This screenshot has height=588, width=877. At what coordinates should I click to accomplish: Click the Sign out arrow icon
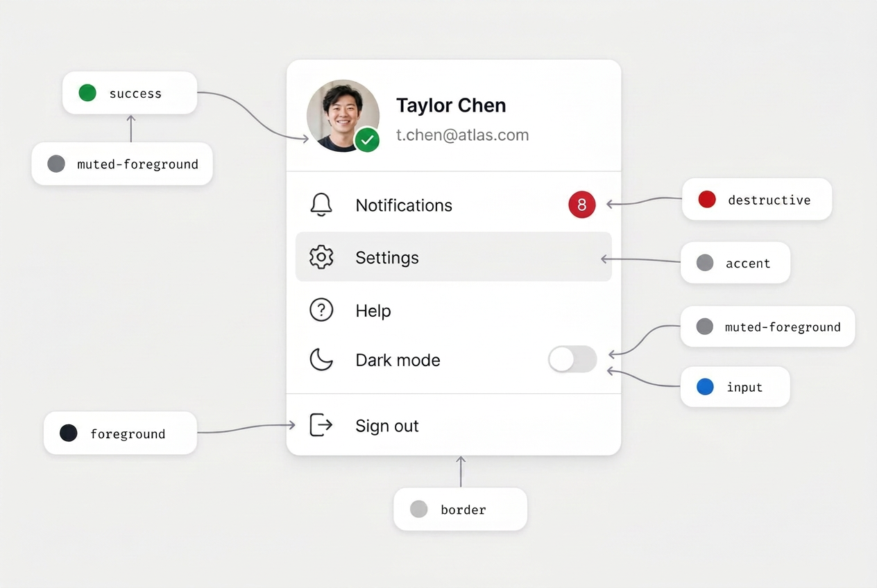321,424
